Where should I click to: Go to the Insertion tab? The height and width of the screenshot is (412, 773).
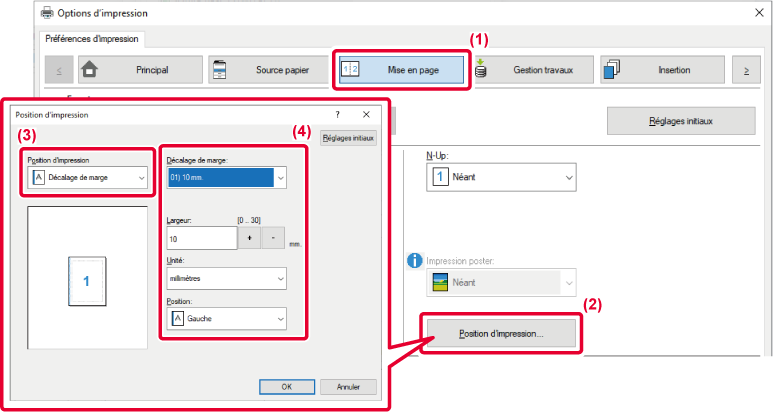tap(661, 70)
